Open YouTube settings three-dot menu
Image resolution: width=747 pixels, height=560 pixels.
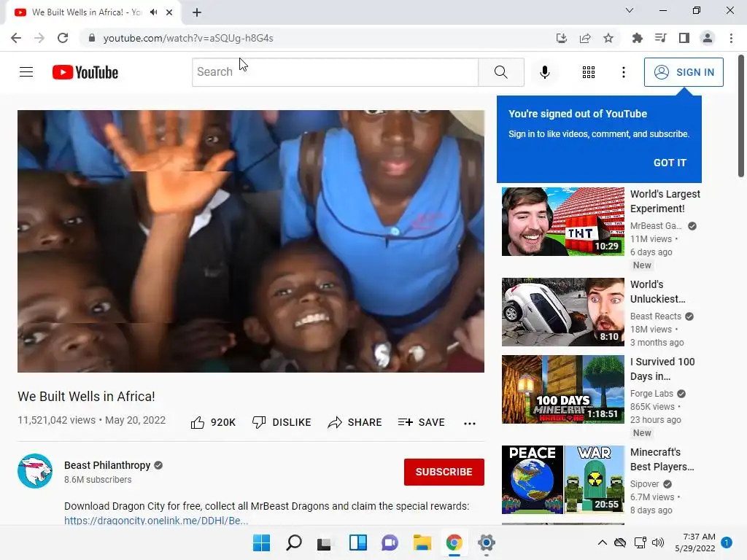click(623, 72)
